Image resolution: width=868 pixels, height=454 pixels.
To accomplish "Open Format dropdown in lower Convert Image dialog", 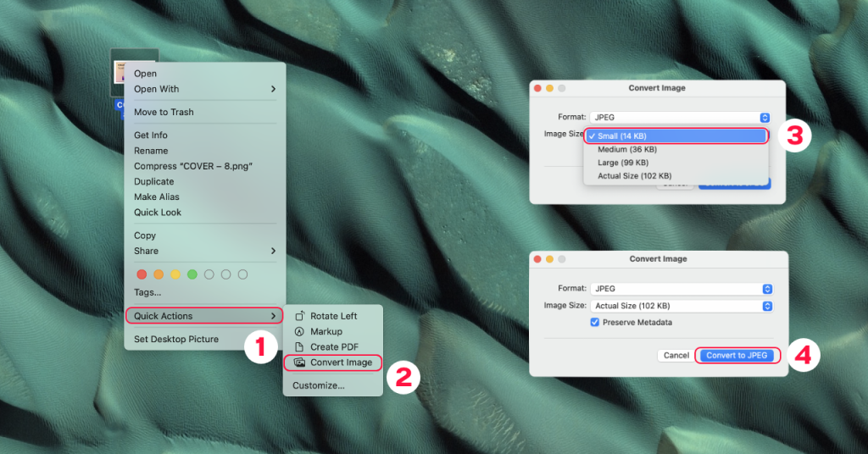I will (x=682, y=289).
